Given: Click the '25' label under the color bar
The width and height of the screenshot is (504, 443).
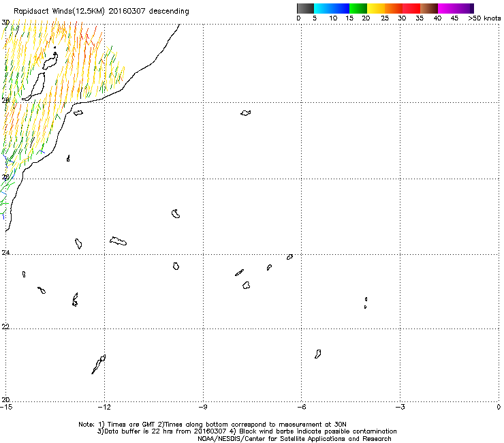Looking at the screenshot, I should tap(384, 18).
